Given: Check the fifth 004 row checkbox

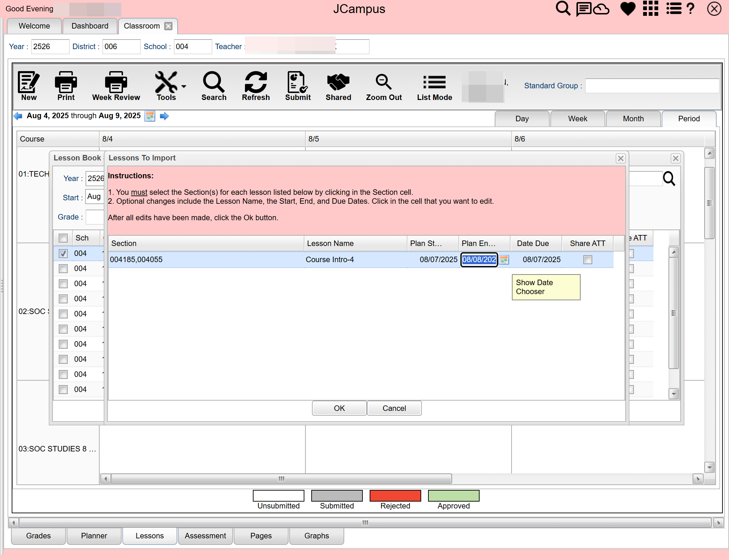Looking at the screenshot, I should tap(63, 314).
